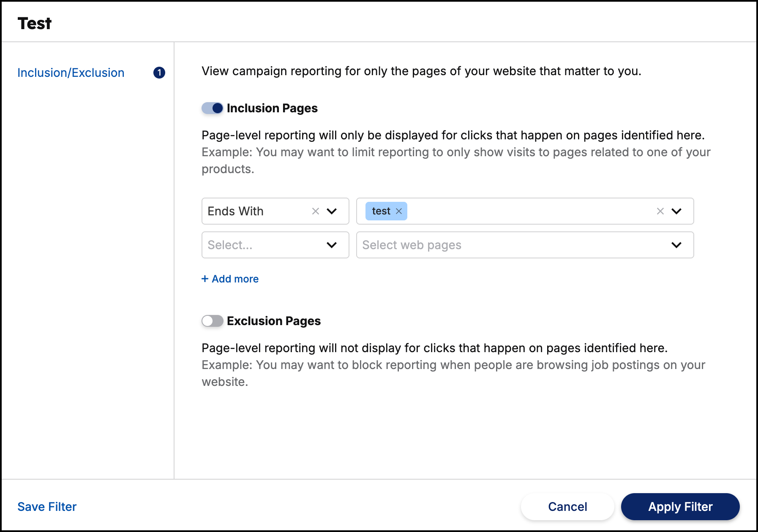Click the 'Exclusion Pages' heading text
758x532 pixels.
tap(274, 321)
